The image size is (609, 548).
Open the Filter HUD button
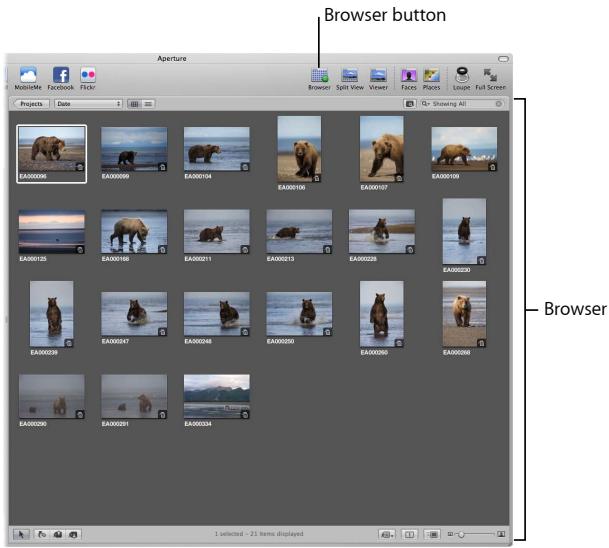[409, 104]
